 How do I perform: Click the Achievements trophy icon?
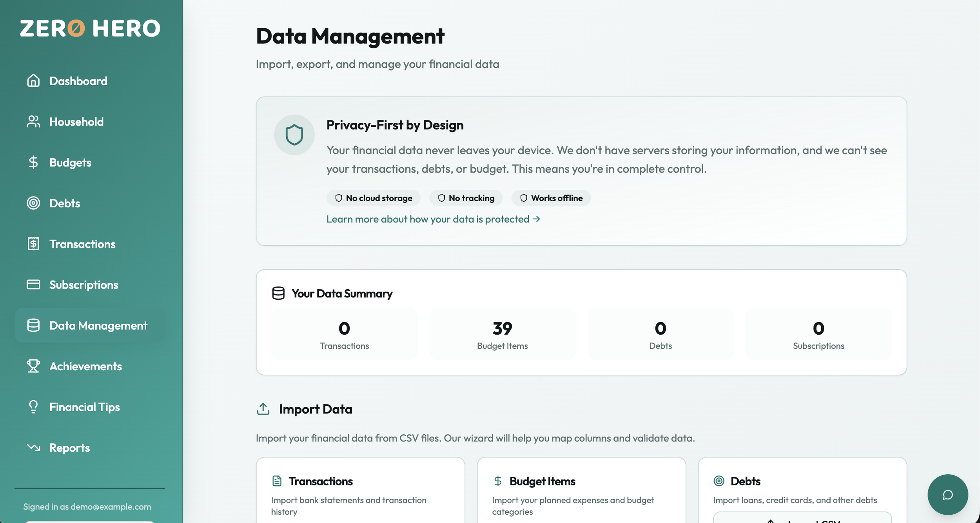33,366
